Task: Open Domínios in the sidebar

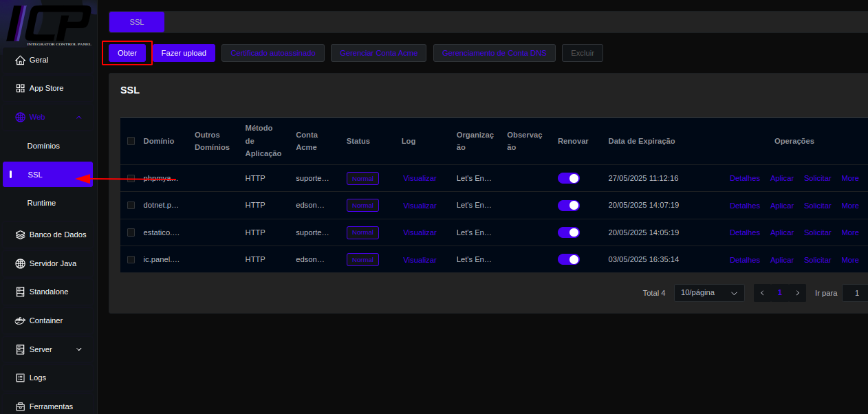Action: pos(43,146)
